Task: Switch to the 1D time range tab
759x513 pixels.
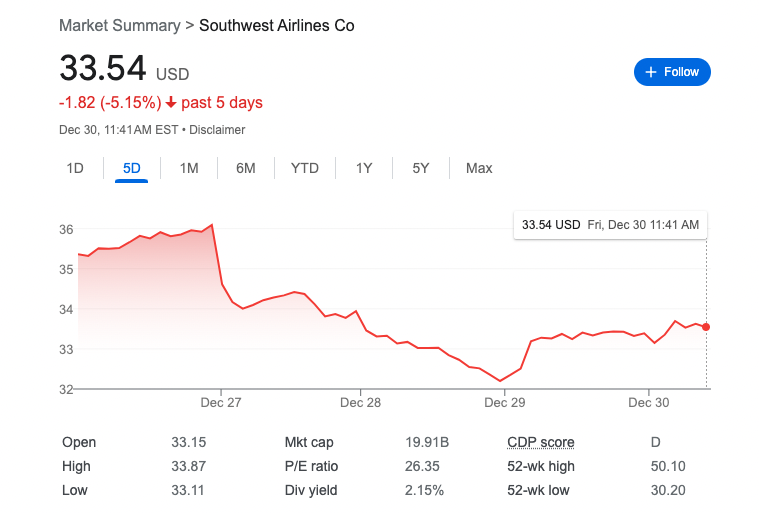Action: click(x=75, y=168)
